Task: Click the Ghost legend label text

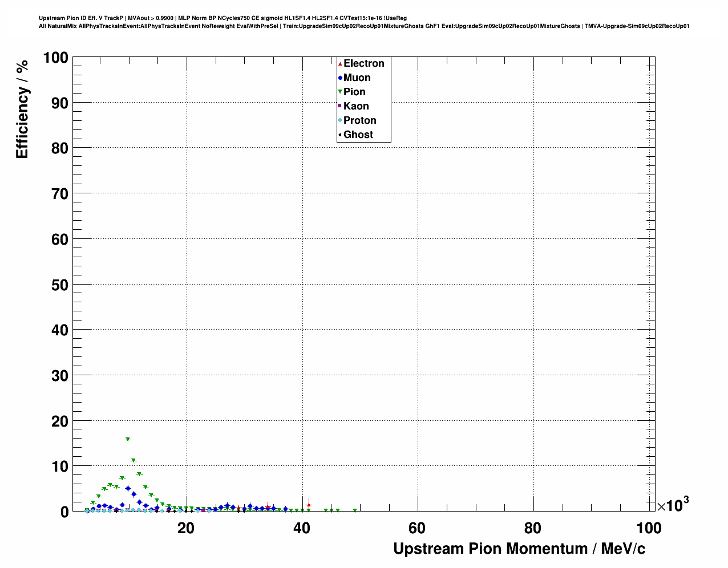Action: tap(358, 135)
